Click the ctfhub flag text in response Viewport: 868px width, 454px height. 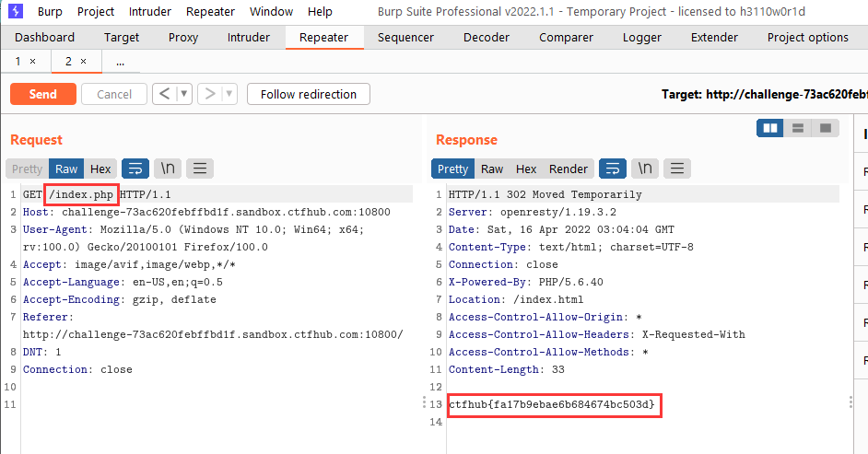tap(552, 405)
